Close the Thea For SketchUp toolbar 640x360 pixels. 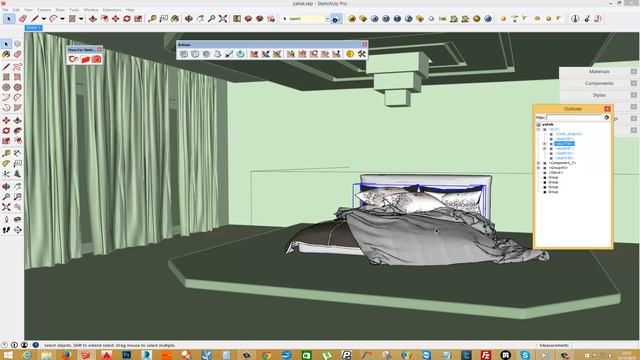tap(99, 49)
